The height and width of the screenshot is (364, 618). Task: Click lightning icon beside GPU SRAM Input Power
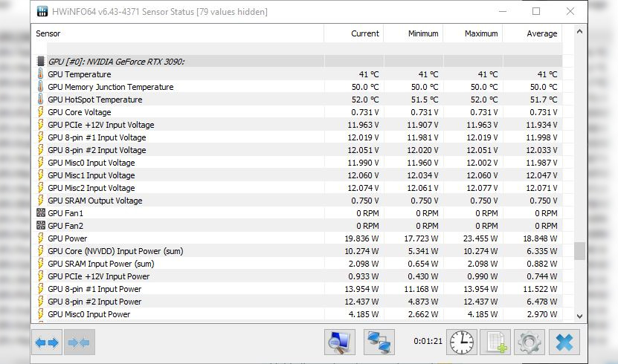coord(40,263)
